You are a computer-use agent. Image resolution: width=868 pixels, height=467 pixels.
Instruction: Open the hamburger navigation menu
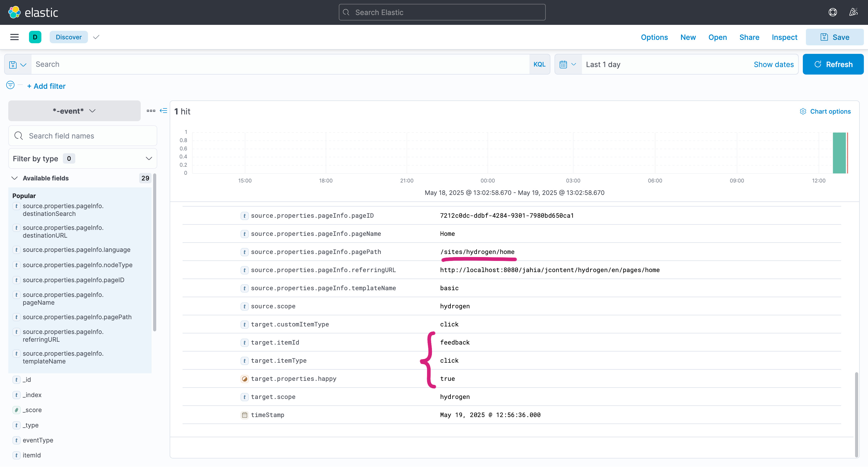click(14, 37)
